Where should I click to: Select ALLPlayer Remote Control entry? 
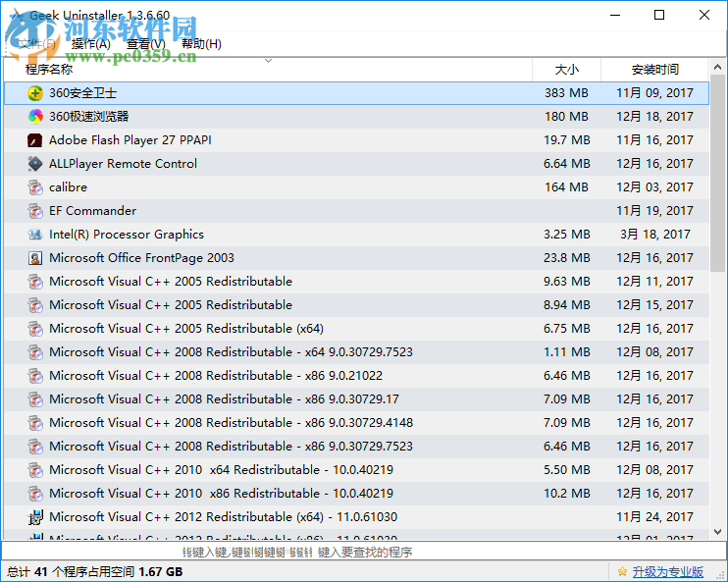[123, 164]
